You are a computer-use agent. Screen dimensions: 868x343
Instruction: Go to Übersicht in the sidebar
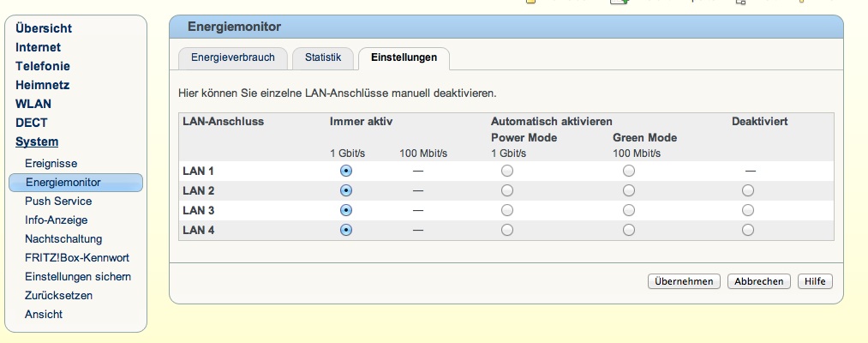point(44,28)
